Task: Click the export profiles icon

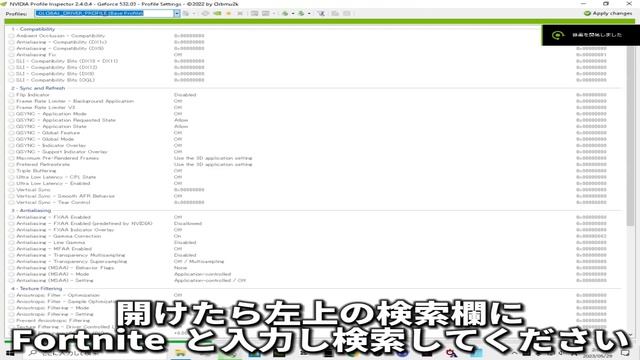Action: point(285,13)
